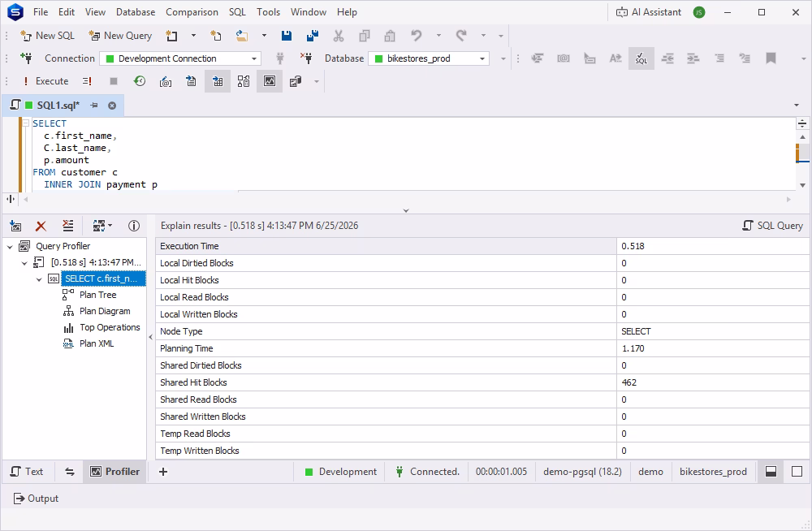Click the Execute current statement icon
The height and width of the screenshot is (531, 812).
point(87,81)
